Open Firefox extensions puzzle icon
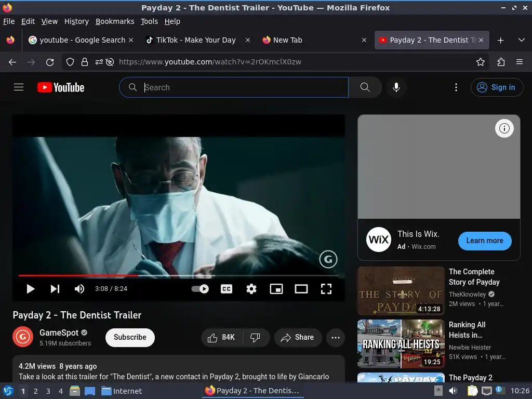This screenshot has height=399, width=532. point(501,62)
